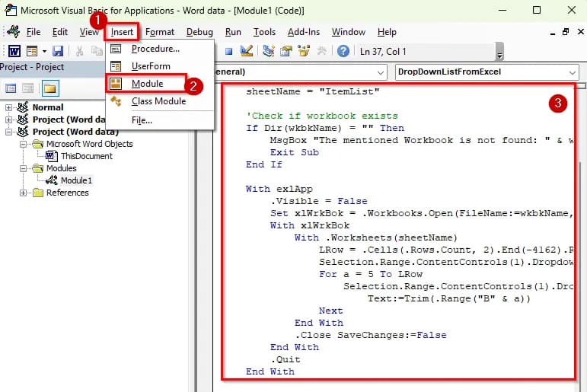
Task: Click the UserForm icon in Insert menu
Action: pos(116,66)
